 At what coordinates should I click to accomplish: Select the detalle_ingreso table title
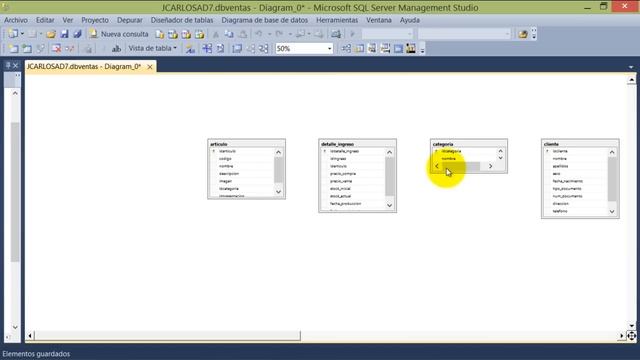point(337,144)
